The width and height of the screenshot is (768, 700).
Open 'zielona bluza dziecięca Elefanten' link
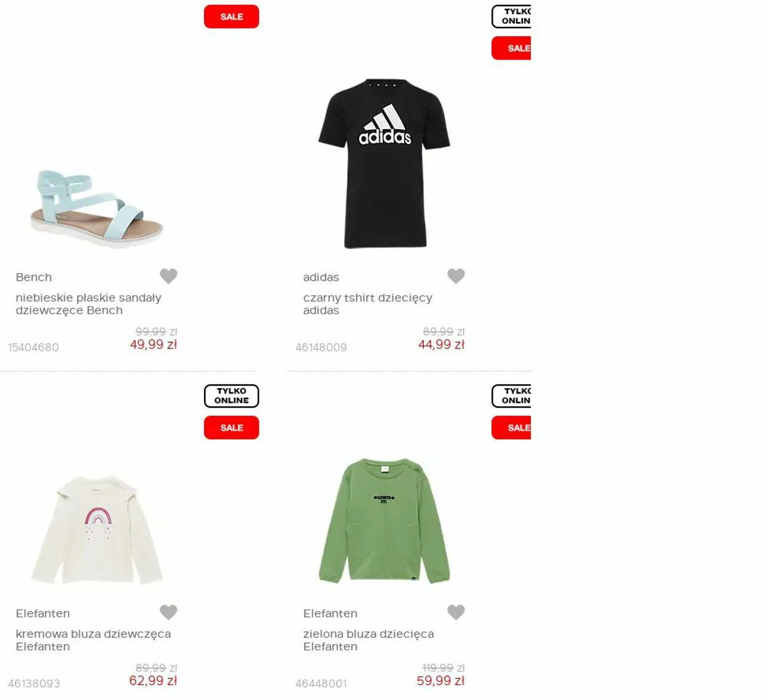pos(369,640)
